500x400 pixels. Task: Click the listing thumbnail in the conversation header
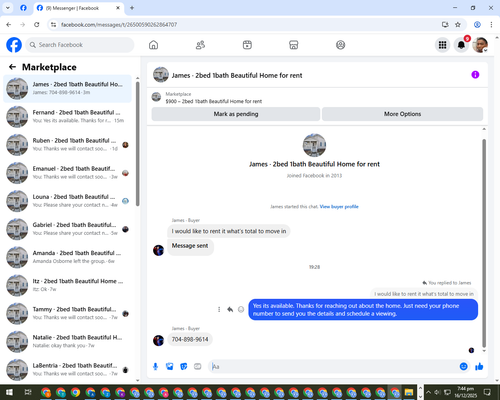[x=161, y=75]
